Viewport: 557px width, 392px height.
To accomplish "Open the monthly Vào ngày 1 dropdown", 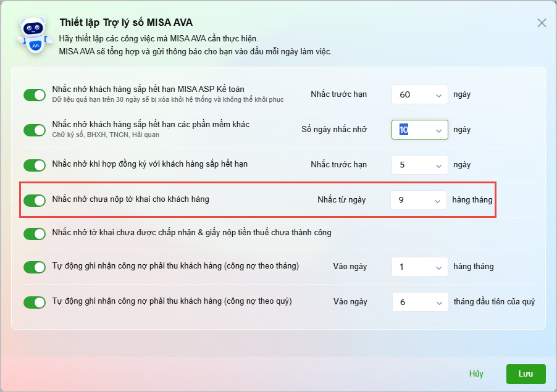I will coord(419,267).
